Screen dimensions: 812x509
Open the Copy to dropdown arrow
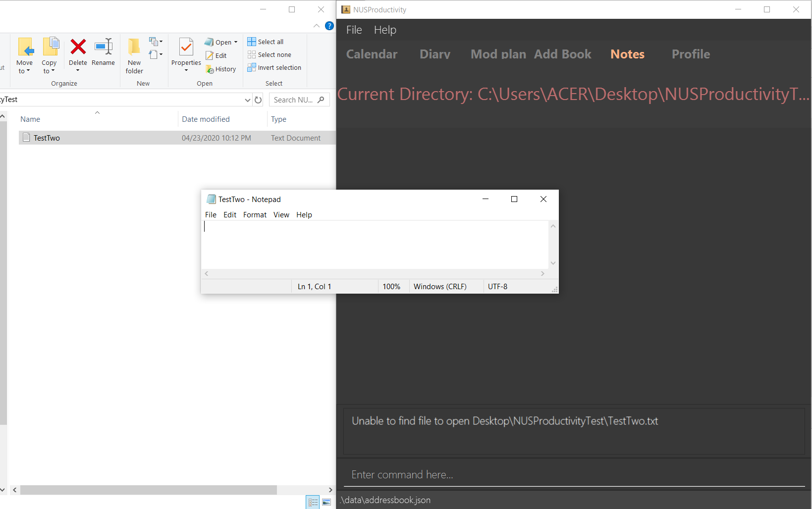[x=53, y=71]
